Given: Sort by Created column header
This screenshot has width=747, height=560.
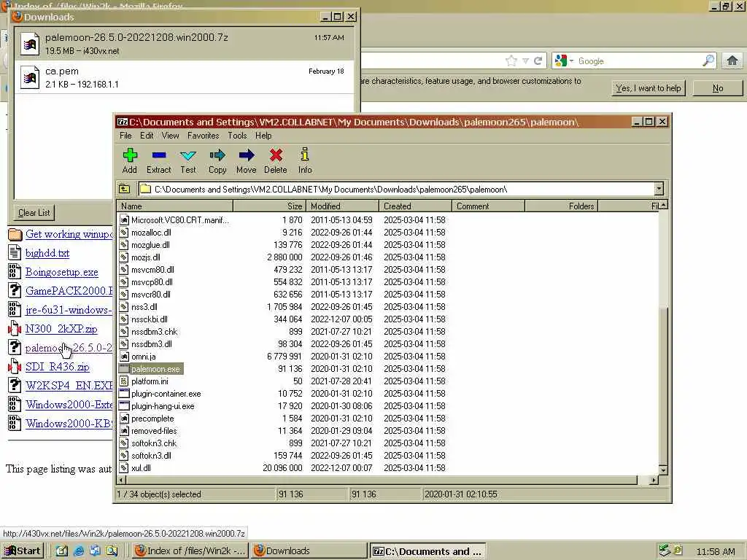Looking at the screenshot, I should tap(415, 206).
